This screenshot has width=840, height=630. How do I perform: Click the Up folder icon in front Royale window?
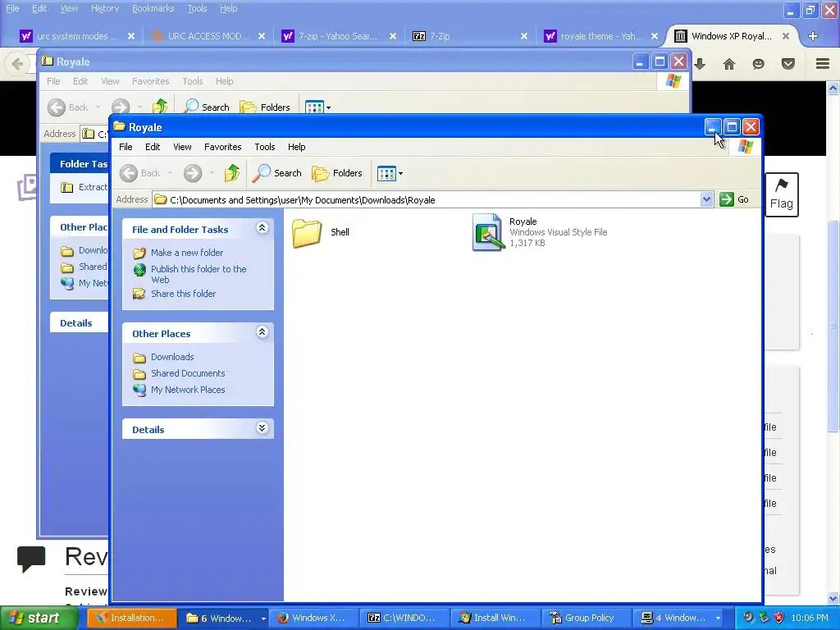click(x=231, y=173)
